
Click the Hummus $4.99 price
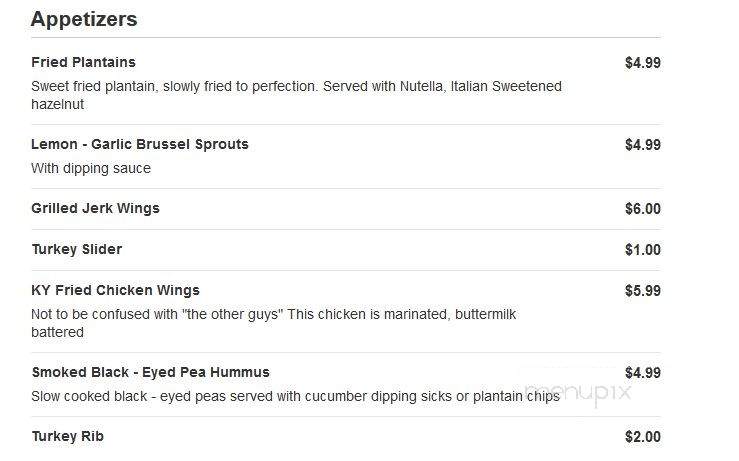click(x=643, y=373)
